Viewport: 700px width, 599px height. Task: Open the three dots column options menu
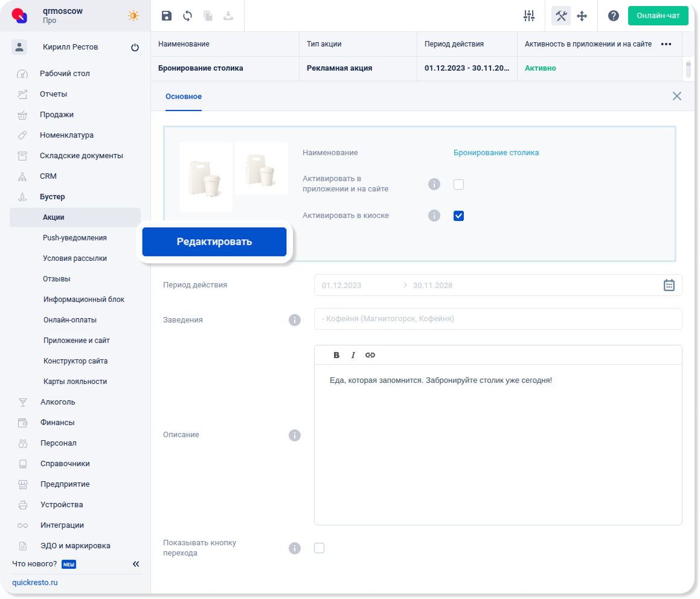coord(666,44)
